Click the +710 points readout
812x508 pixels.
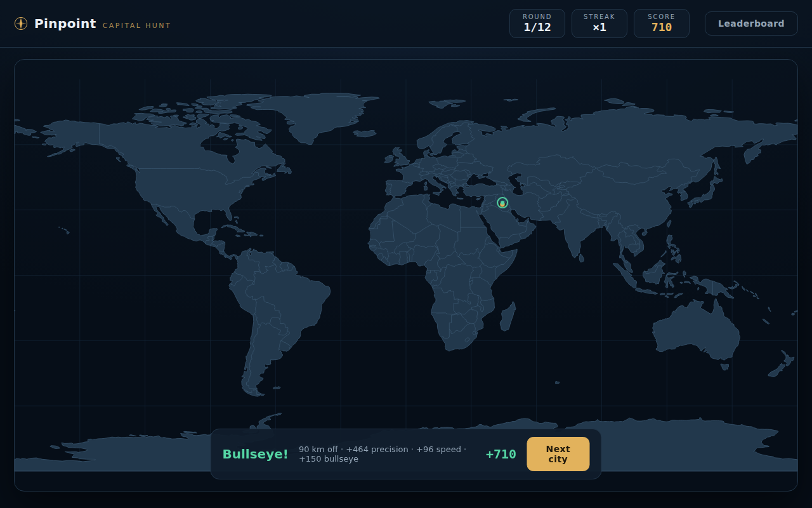point(501,454)
